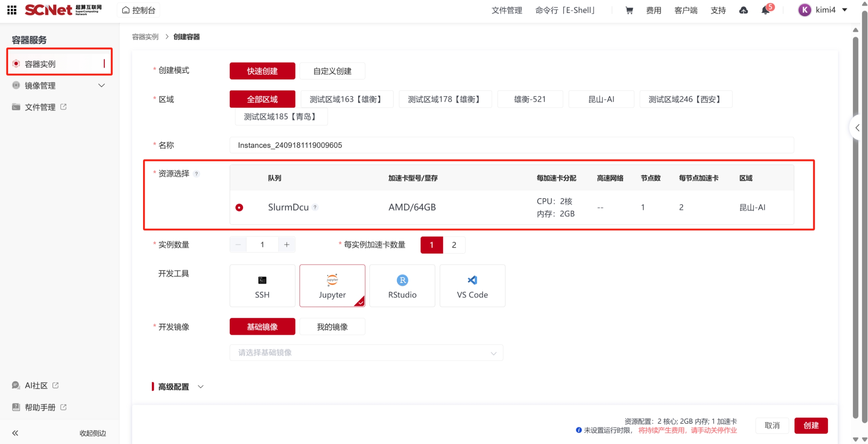
Task: Click the red 创建 button
Action: (x=811, y=425)
